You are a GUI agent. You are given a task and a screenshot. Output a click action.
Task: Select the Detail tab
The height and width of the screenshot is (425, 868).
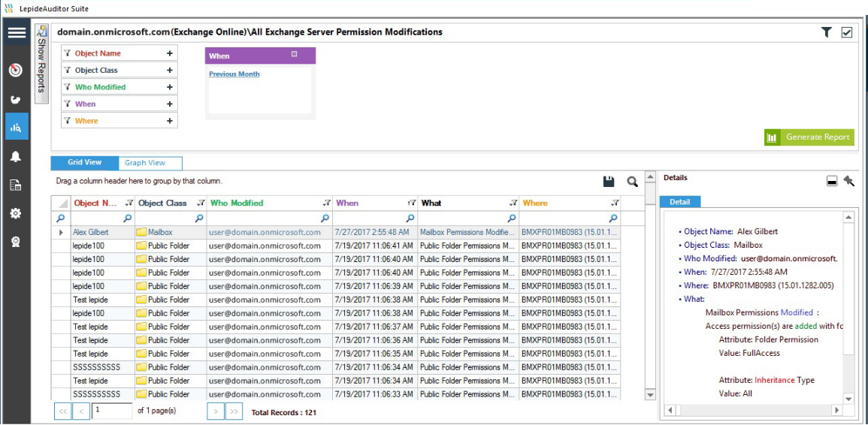680,202
